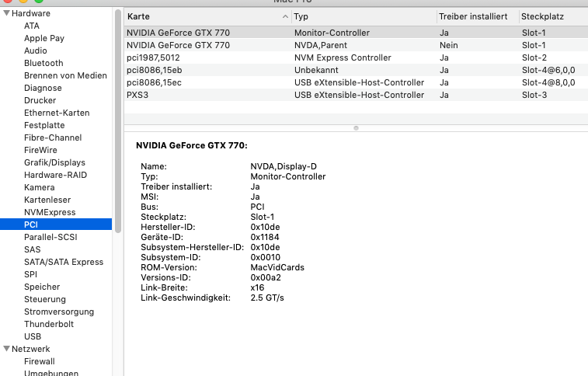588x376 pixels.
Task: Click the Link-Breite value x16
Action: point(257,287)
